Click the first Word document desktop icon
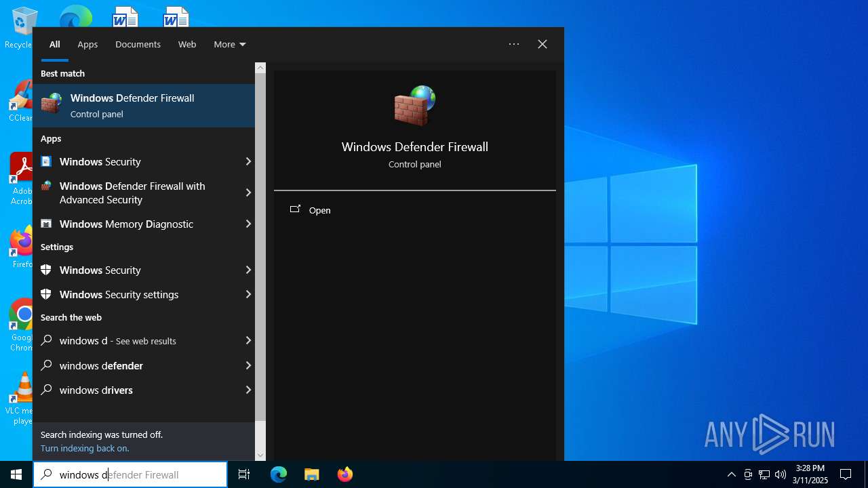 125,16
